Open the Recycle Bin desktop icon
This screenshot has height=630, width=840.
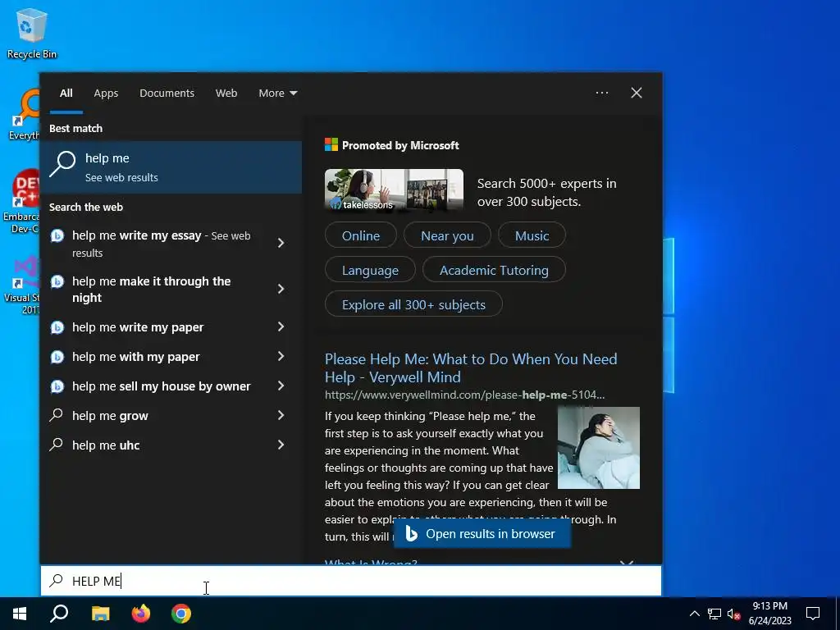coord(32,33)
